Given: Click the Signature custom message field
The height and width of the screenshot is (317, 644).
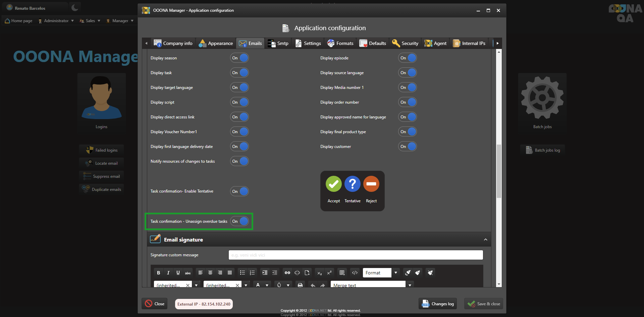Looking at the screenshot, I should [x=356, y=255].
